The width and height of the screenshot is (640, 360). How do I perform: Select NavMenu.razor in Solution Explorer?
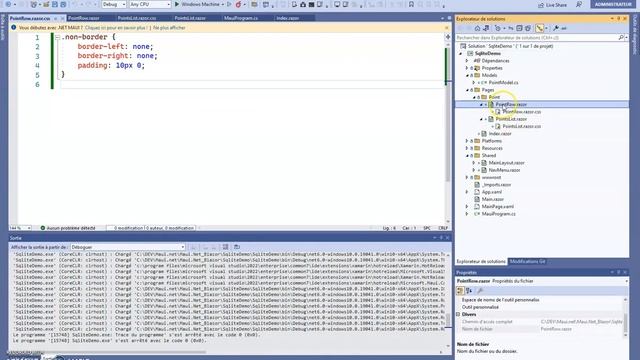point(504,170)
